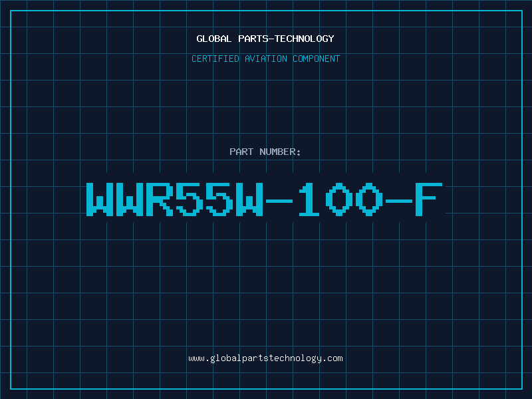Select the trailing letter F of the part number

pyautogui.click(x=429, y=199)
